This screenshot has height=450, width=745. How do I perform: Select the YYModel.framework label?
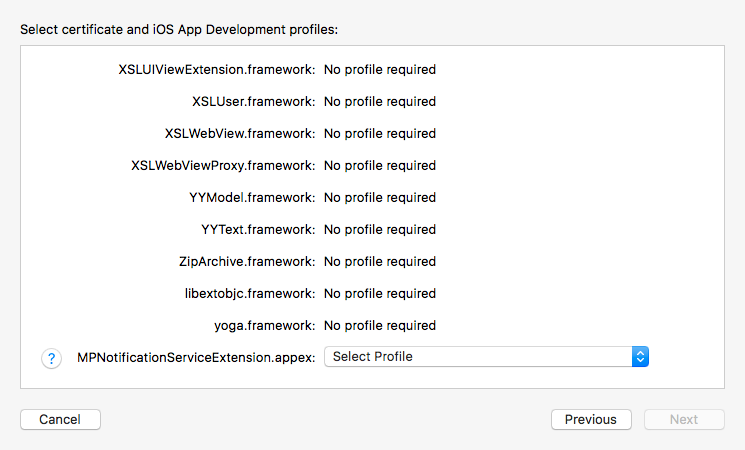pyautogui.click(x=252, y=198)
